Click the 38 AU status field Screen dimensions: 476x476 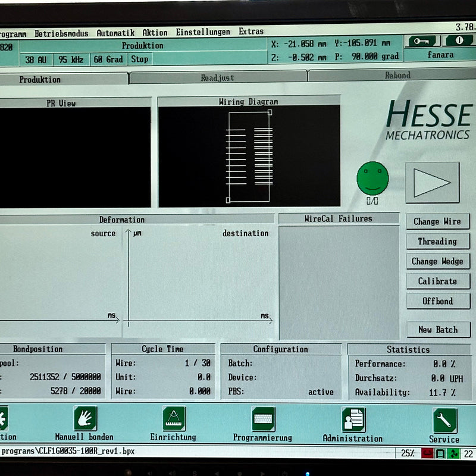click(36, 60)
